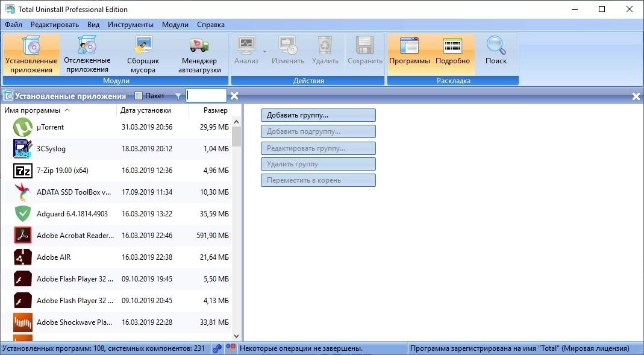Open the Installed applications module
The image size is (644, 355).
[31, 54]
